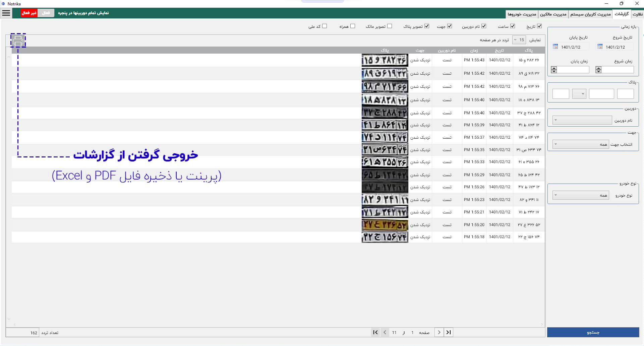This screenshot has width=644, height=346.
Task: Switch to غیر فعال toggle
Action: [29, 13]
